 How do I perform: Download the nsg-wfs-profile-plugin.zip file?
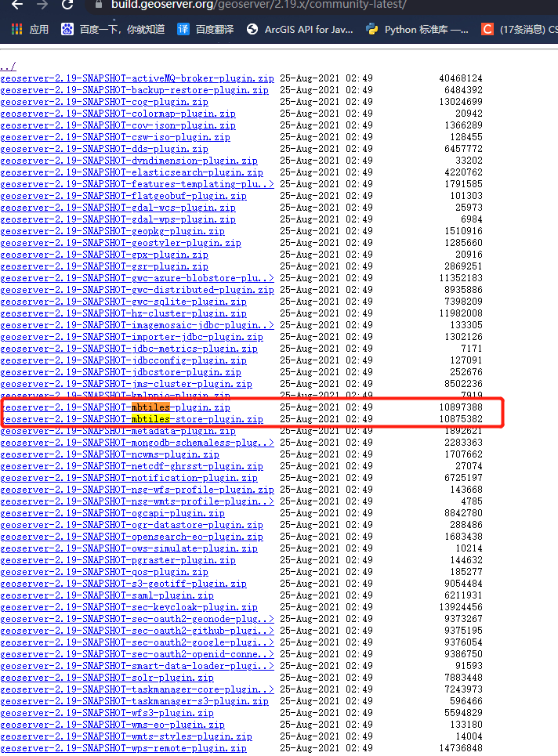coord(137,490)
